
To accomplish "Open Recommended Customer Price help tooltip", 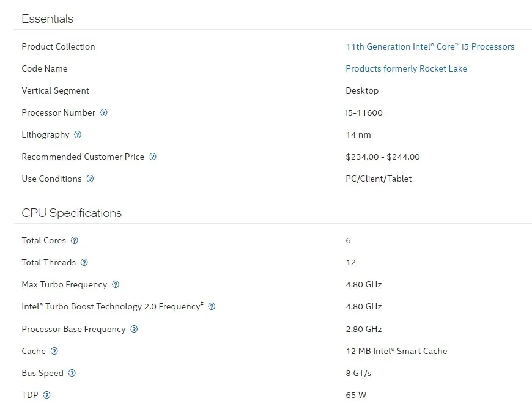I will [x=153, y=157].
